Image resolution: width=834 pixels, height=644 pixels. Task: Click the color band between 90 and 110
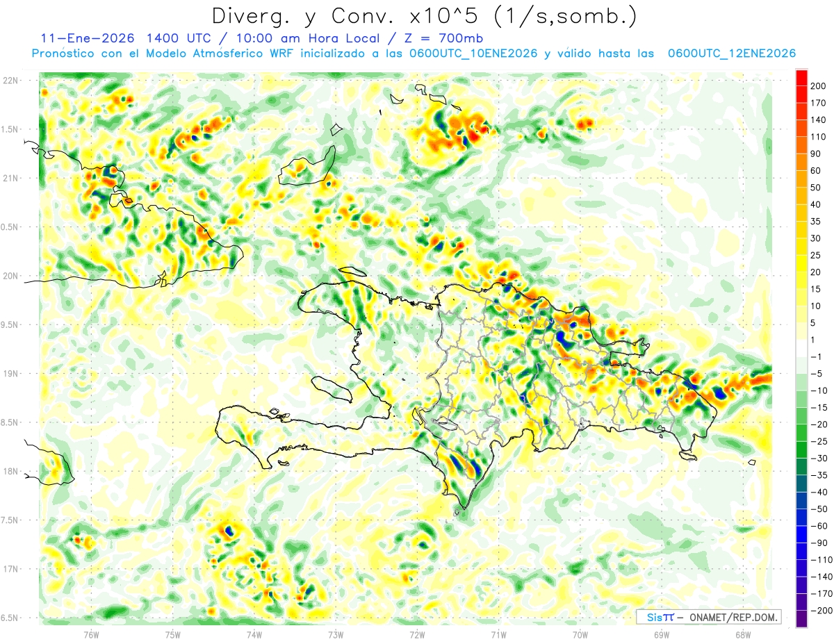tap(801, 145)
